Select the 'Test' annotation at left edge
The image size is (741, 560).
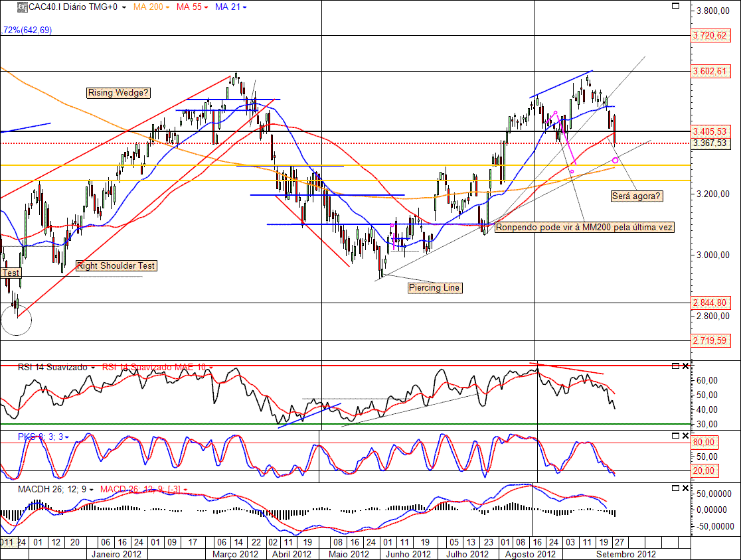tap(11, 273)
